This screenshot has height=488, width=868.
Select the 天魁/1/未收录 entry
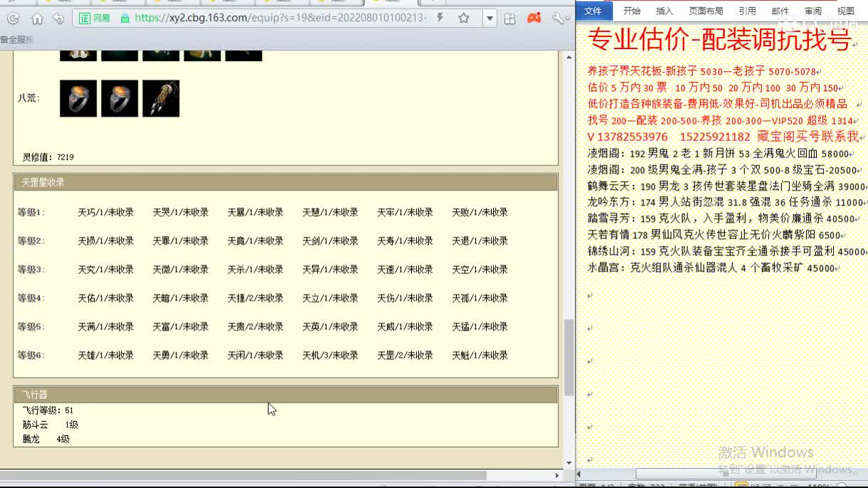pos(480,355)
